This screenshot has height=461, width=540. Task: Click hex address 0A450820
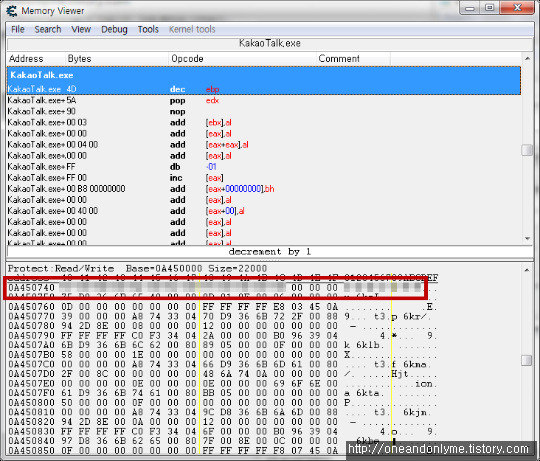coord(31,422)
